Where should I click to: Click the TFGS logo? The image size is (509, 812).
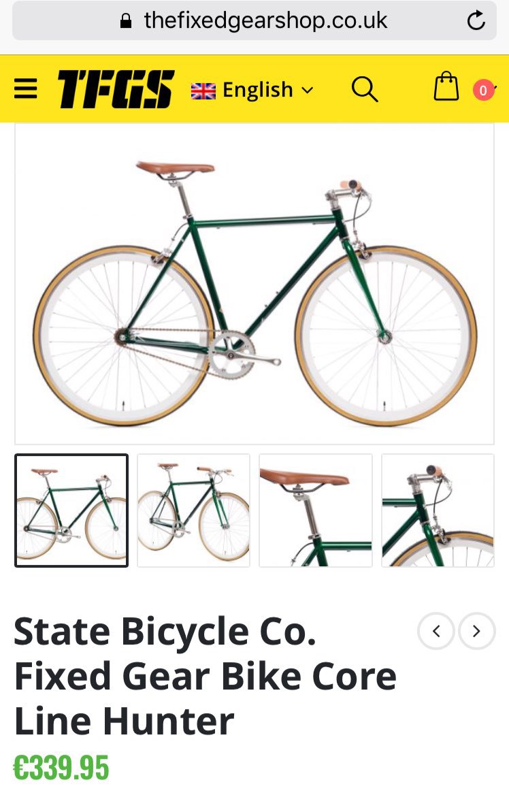[x=116, y=89]
